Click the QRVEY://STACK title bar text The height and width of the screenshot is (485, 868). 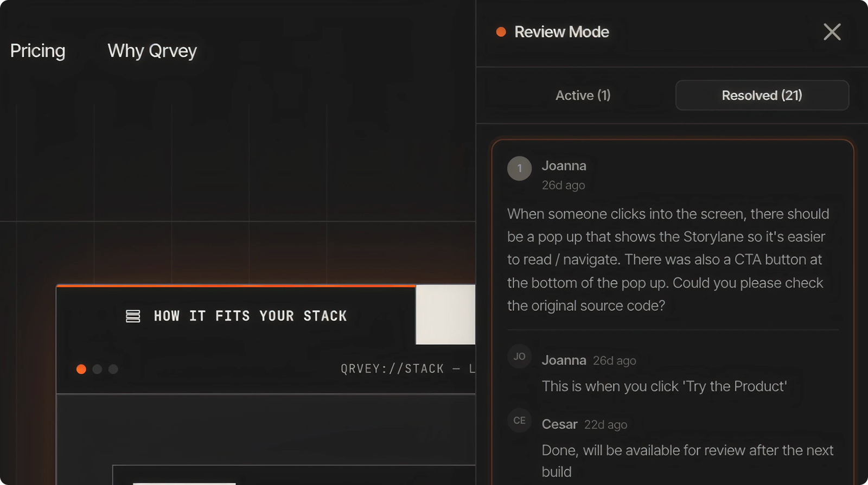click(x=408, y=369)
